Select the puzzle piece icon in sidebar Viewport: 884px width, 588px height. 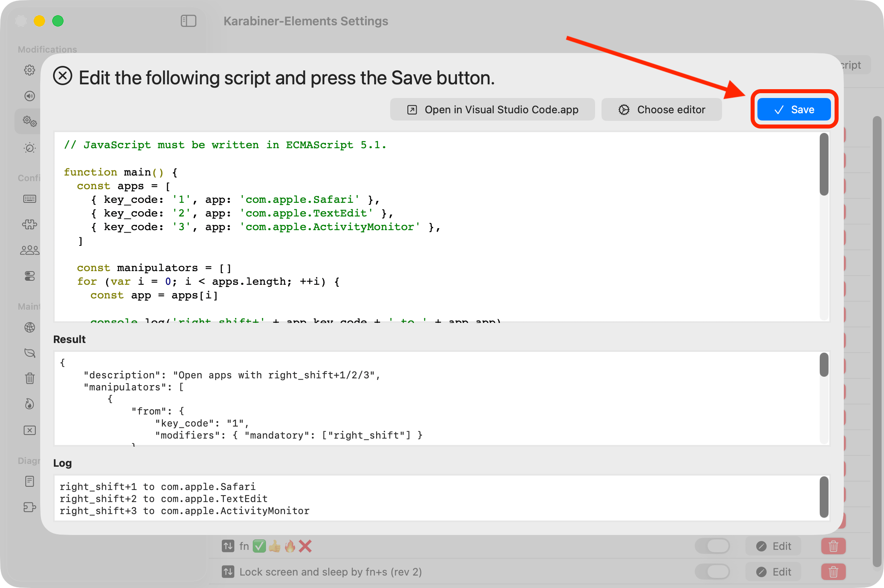30,225
